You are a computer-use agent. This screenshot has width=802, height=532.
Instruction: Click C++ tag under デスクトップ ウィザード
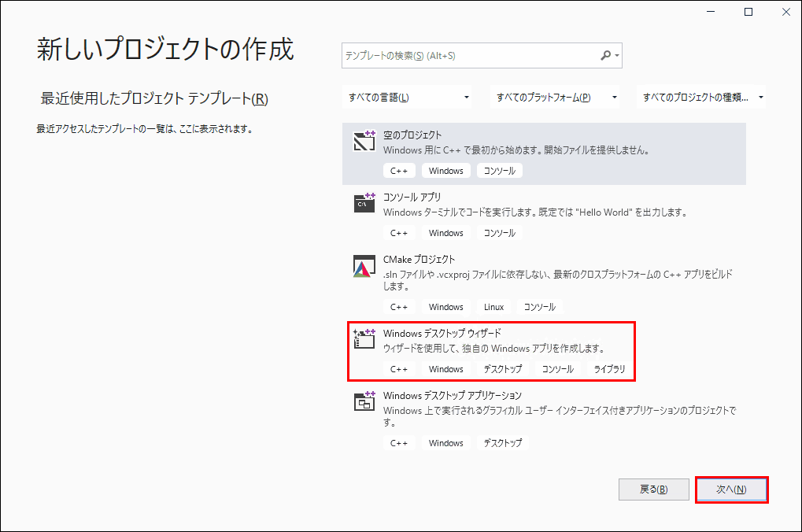(x=399, y=369)
